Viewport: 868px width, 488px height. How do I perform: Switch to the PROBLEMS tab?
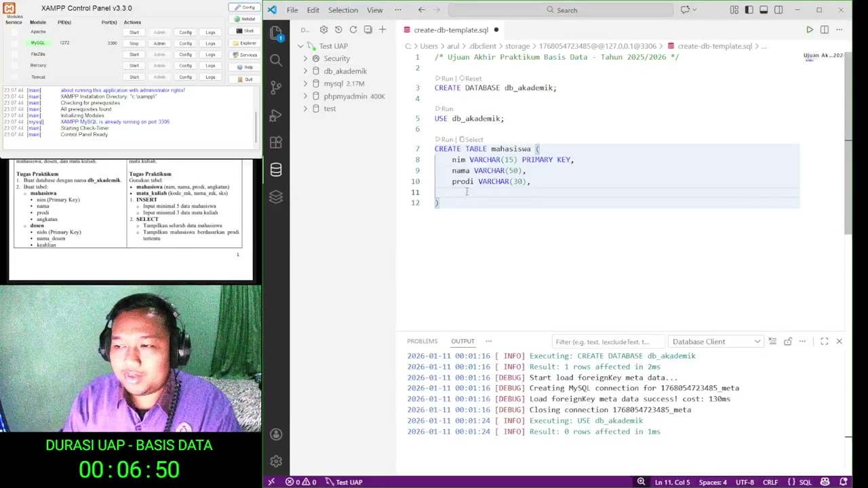[422, 342]
